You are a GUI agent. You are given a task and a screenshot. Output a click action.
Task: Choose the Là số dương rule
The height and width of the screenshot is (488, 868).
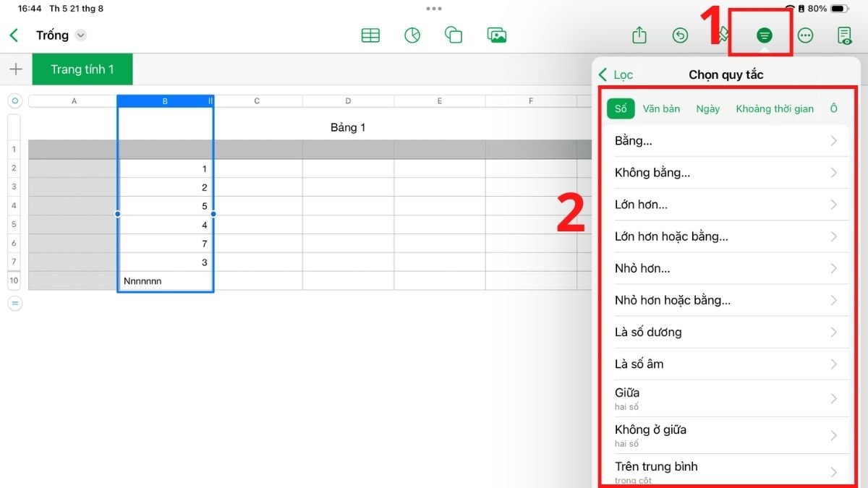coord(726,332)
